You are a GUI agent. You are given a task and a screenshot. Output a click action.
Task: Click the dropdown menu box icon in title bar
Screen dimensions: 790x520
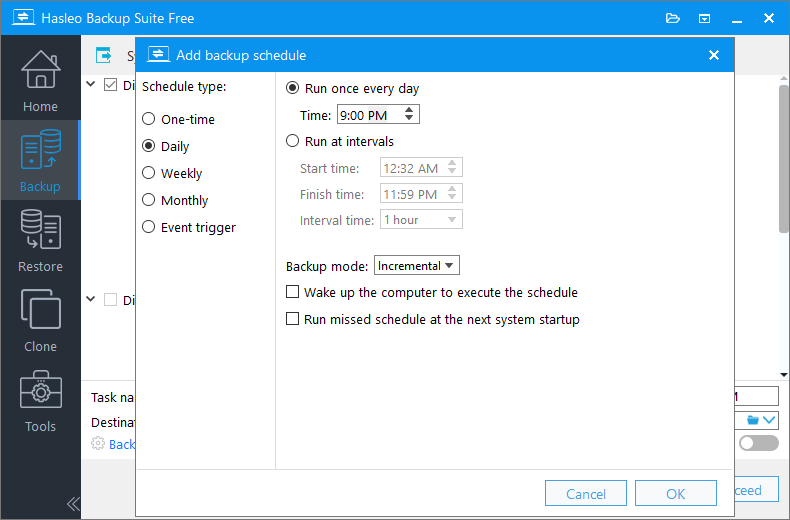point(704,19)
